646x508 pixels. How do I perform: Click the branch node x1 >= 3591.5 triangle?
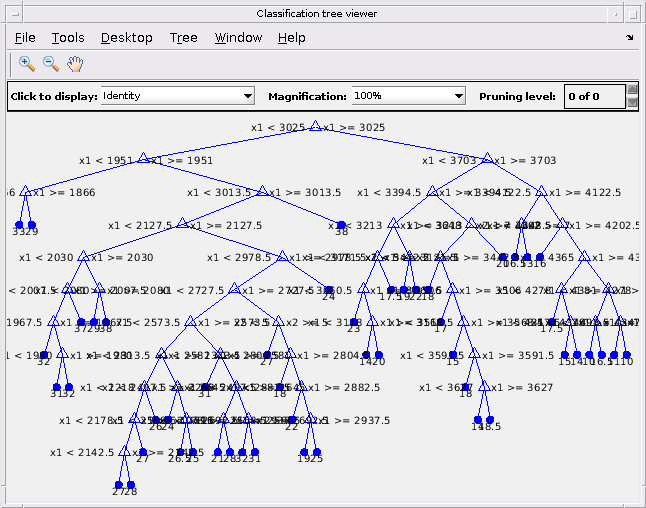click(x=475, y=353)
